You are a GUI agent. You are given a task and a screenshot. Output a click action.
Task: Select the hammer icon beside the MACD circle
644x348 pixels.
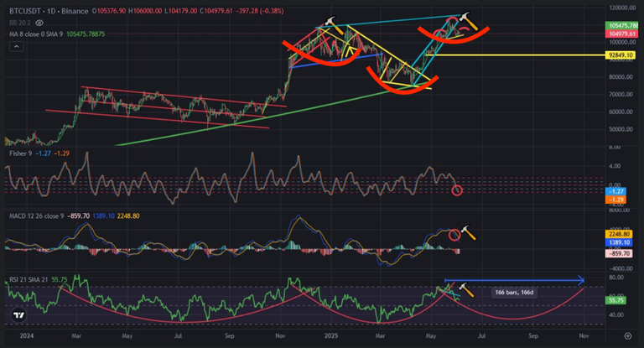(468, 232)
